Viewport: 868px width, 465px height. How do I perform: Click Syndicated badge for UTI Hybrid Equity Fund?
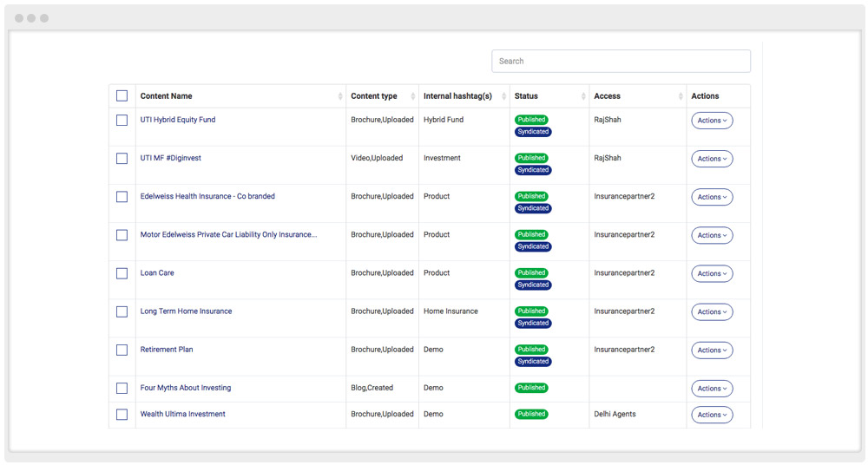point(533,132)
